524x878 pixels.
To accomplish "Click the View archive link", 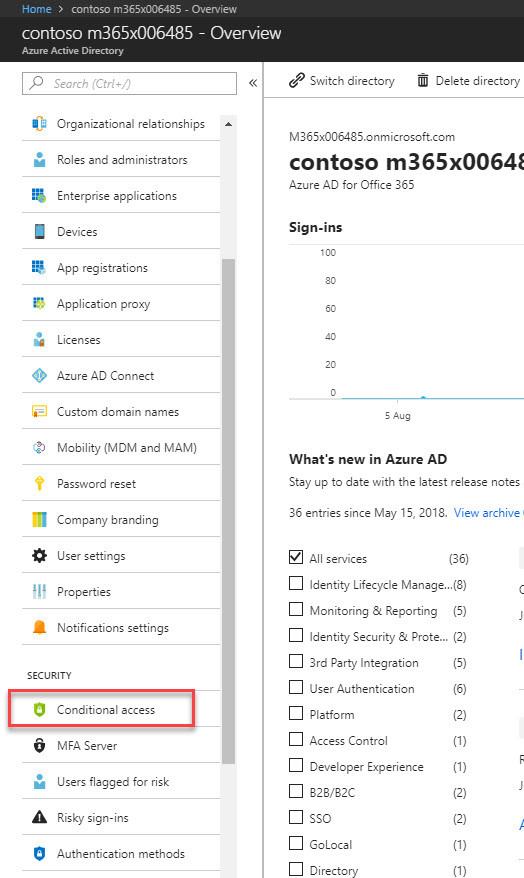I will pos(486,513).
